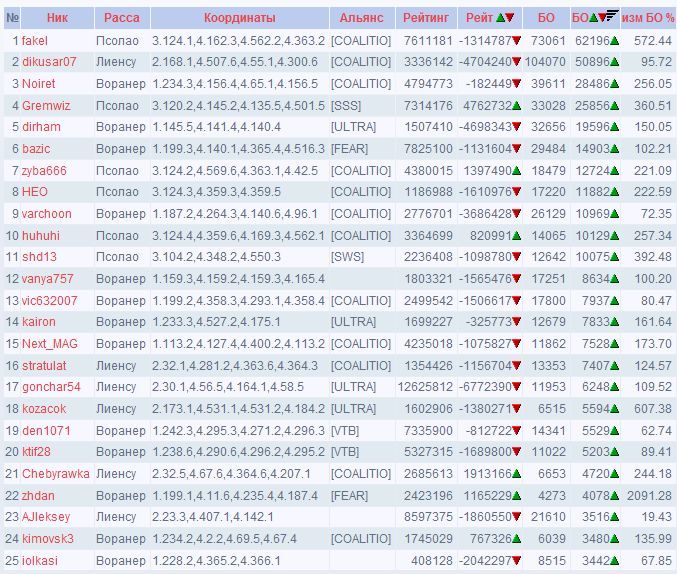677x574 pixels.
Task: Click red down arrow in fakel's rating change
Action: point(516,41)
